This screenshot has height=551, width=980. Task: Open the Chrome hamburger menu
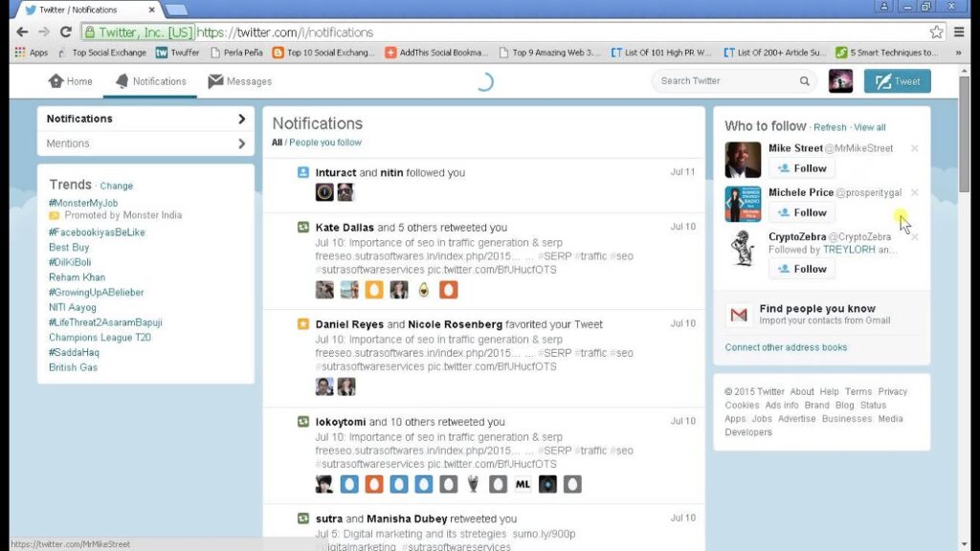[x=959, y=32]
